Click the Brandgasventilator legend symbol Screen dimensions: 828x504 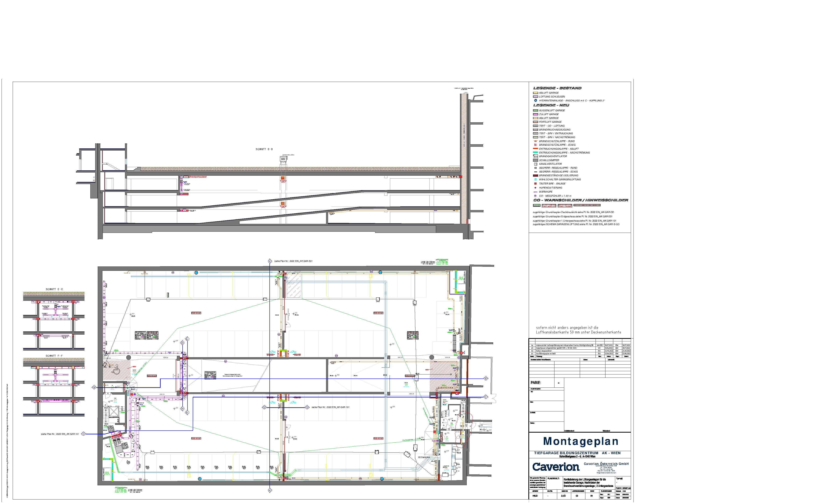coord(535,156)
